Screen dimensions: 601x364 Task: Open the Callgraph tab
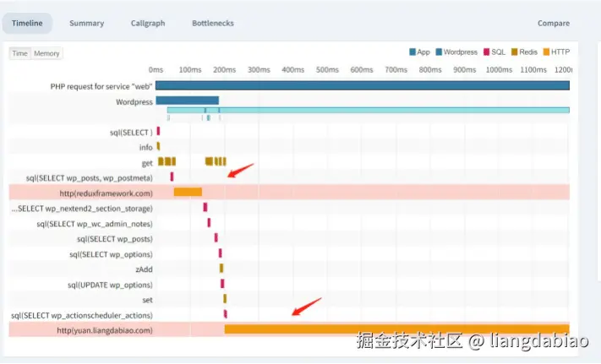(x=148, y=24)
